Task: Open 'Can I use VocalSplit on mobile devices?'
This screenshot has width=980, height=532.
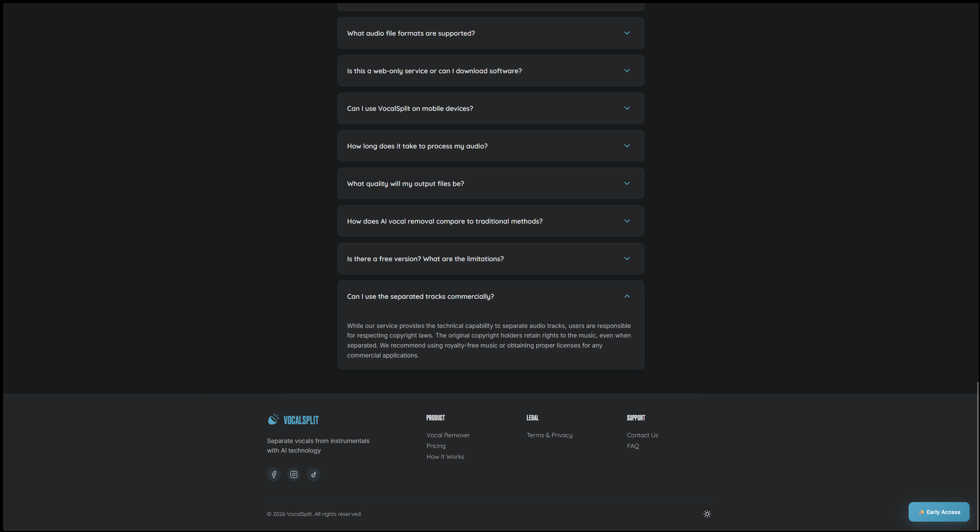Action: pyautogui.click(x=491, y=108)
